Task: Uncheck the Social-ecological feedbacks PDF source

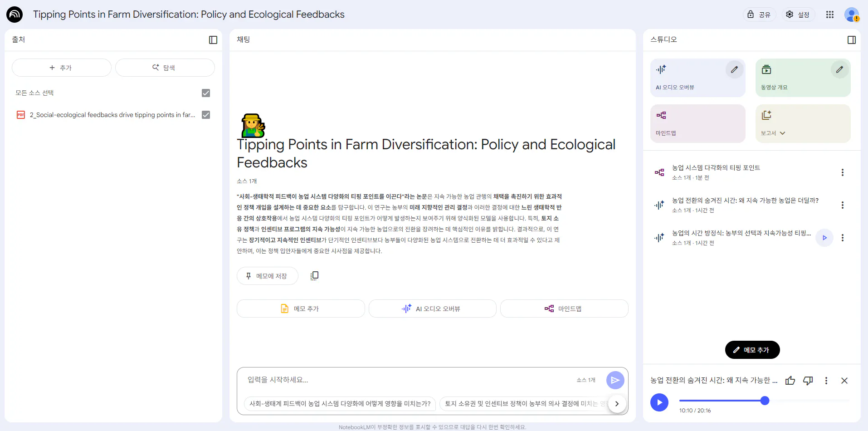Action: (206, 115)
